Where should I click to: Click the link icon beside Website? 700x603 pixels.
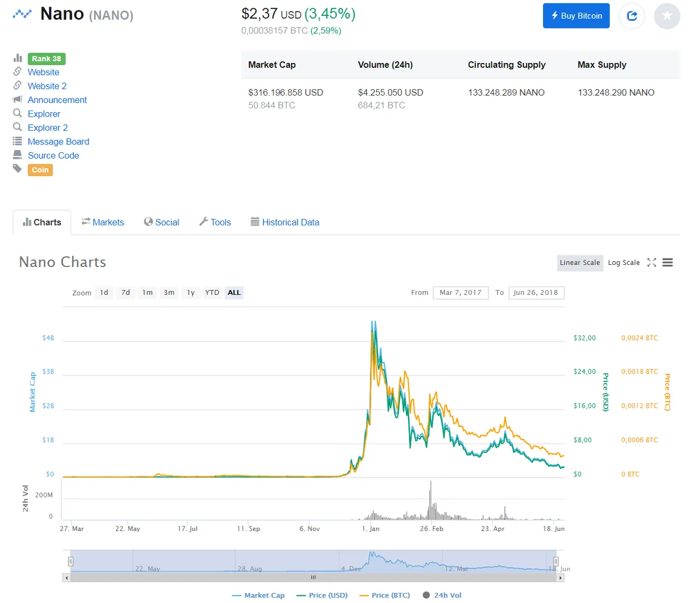click(17, 72)
